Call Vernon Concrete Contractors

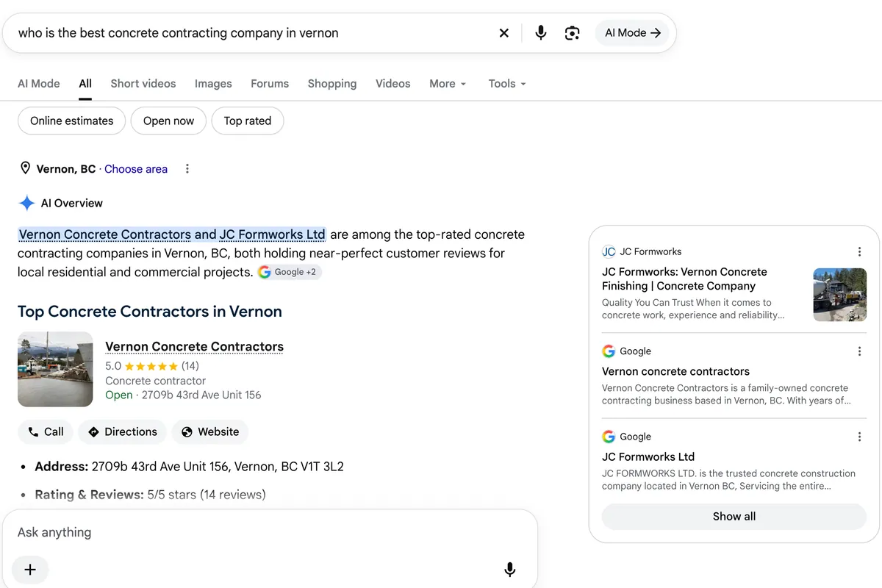(x=46, y=432)
